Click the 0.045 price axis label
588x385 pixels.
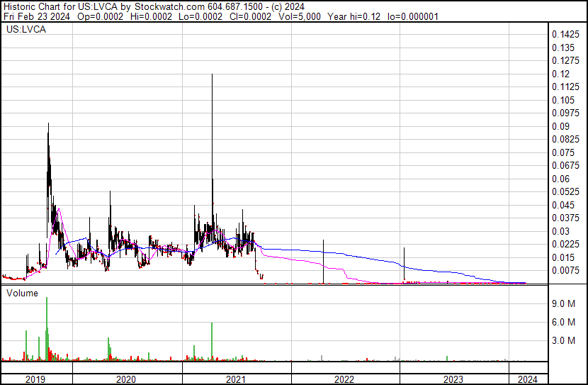[563, 205]
